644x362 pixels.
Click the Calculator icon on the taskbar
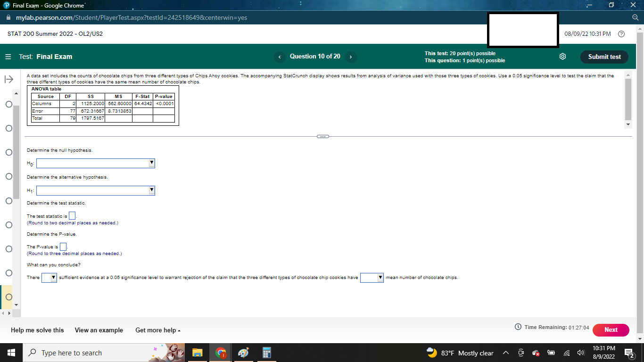pyautogui.click(x=266, y=353)
